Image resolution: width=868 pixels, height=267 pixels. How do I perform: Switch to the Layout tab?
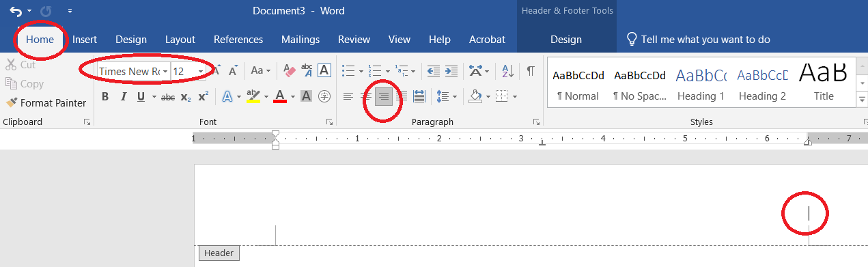coord(180,39)
